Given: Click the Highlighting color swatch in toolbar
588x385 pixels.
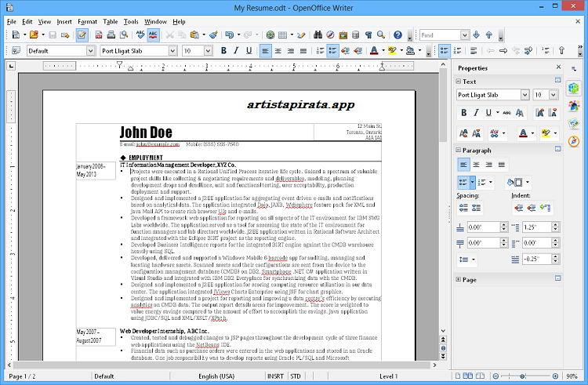Looking at the screenshot, I should (392, 51).
